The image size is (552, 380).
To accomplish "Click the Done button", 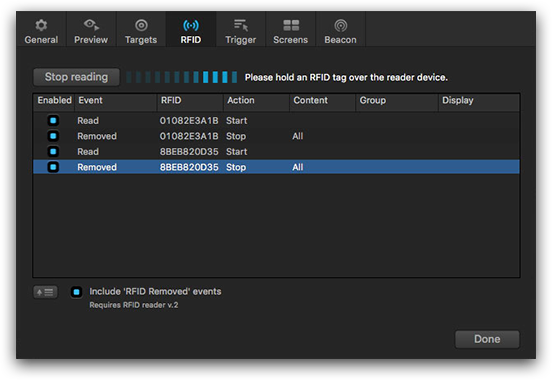I will coord(487,339).
